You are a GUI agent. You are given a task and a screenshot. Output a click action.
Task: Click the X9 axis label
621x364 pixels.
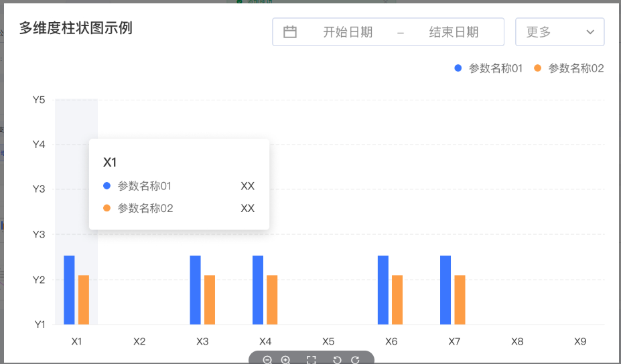[x=580, y=341]
